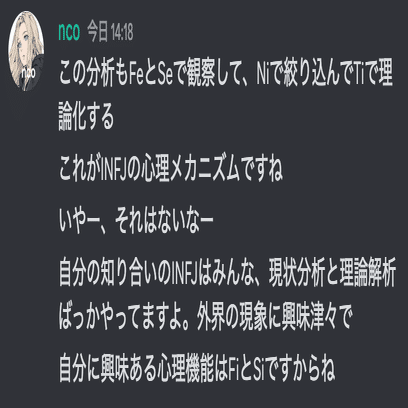Click the word この分析 at the message start
Image resolution: width=408 pixels, height=408 pixels.
point(87,75)
